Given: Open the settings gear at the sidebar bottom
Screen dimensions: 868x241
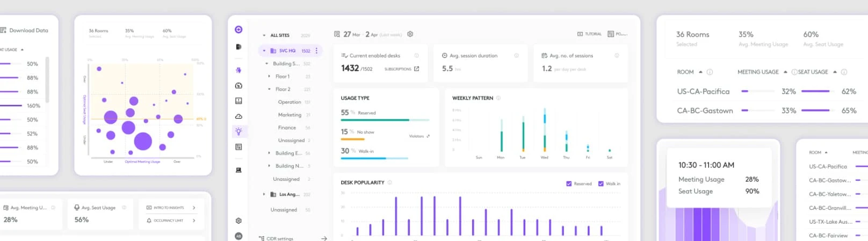Looking at the screenshot, I should click(x=238, y=221).
